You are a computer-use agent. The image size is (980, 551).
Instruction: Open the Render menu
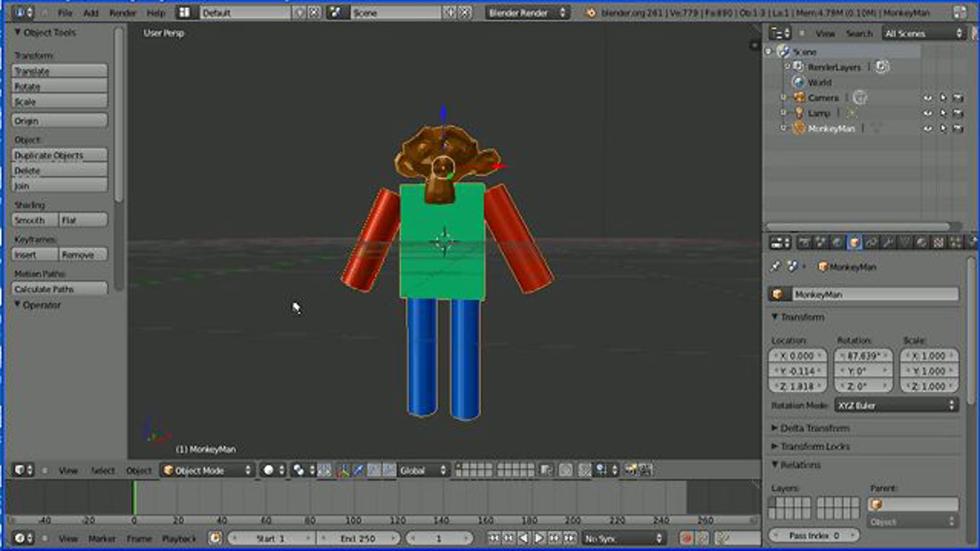pyautogui.click(x=122, y=13)
